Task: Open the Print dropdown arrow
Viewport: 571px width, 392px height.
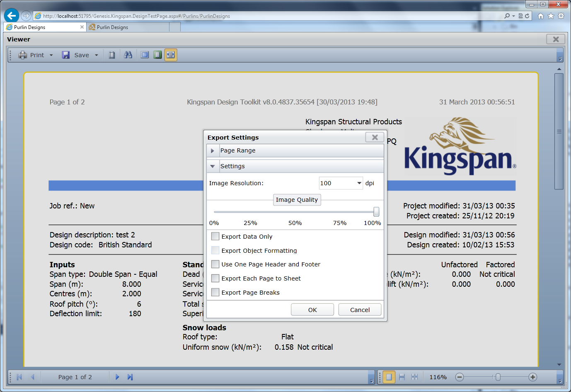Action: tap(51, 55)
